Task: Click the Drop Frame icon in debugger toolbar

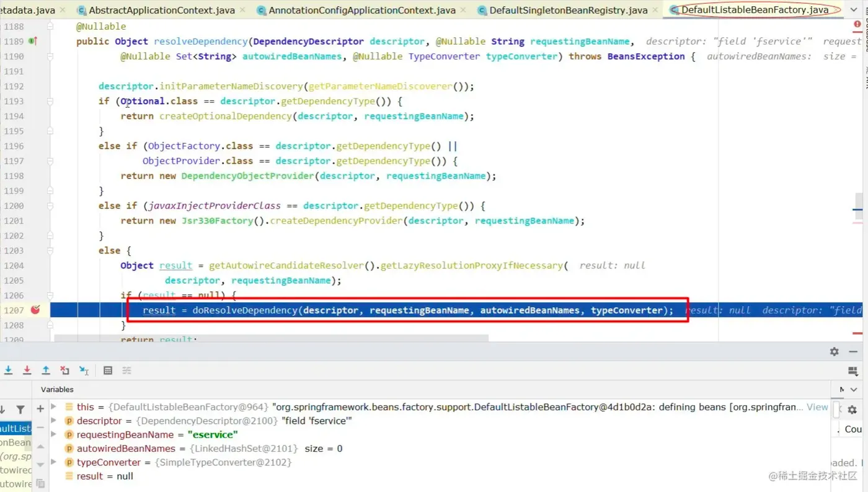Action: 64,370
